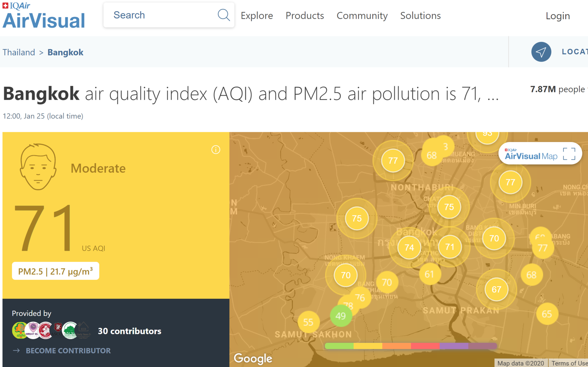Click the 7.87M people text
This screenshot has width=588, height=367.
click(557, 89)
